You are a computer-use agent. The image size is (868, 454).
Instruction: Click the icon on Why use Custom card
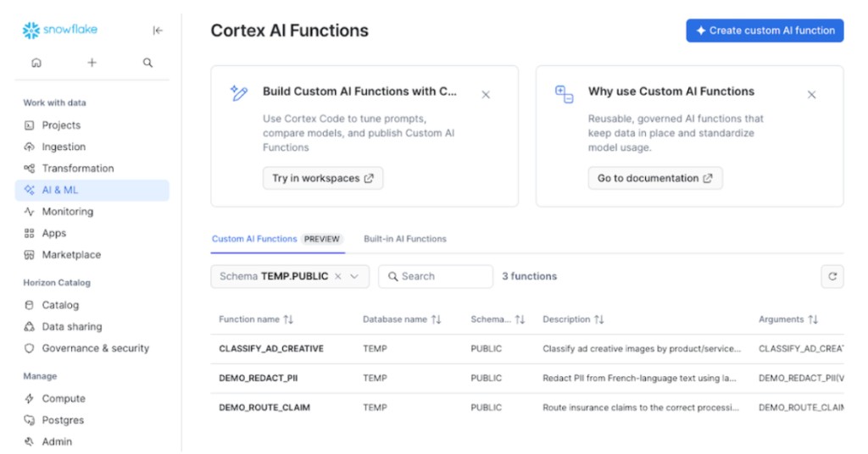pyautogui.click(x=564, y=94)
